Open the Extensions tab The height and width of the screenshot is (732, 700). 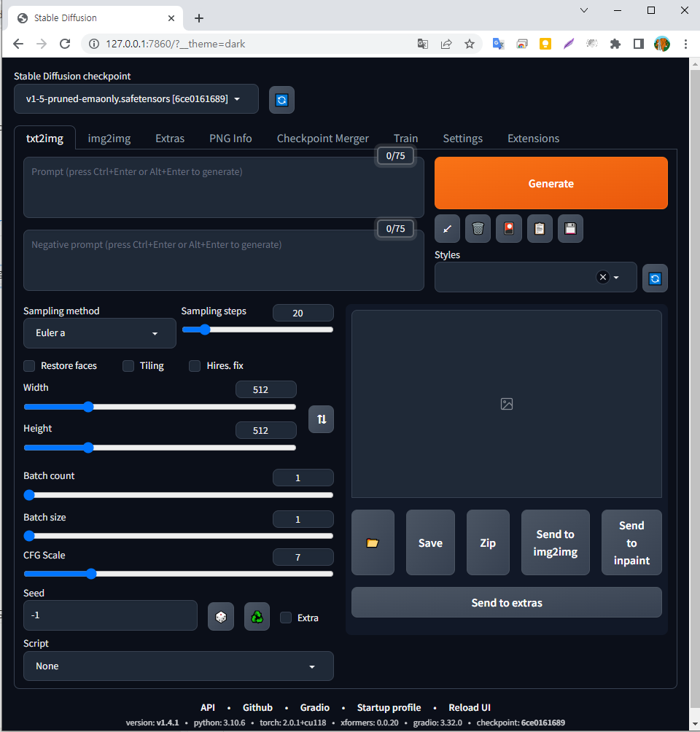533,139
